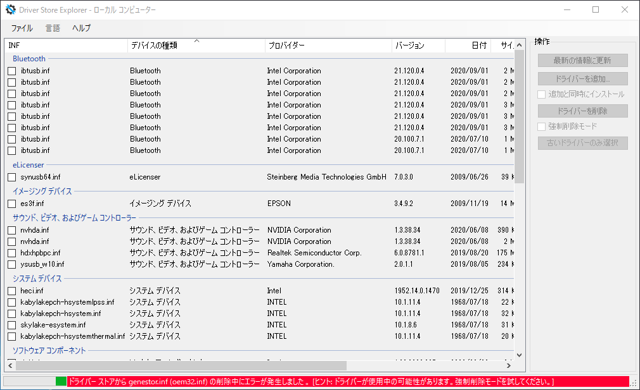
Task: Click Yamaha Corporation. provider text
Action: coord(301,264)
